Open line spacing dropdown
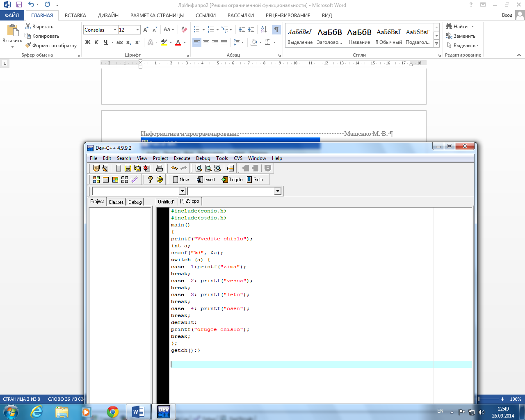The width and height of the screenshot is (525, 420). pyautogui.click(x=238, y=42)
